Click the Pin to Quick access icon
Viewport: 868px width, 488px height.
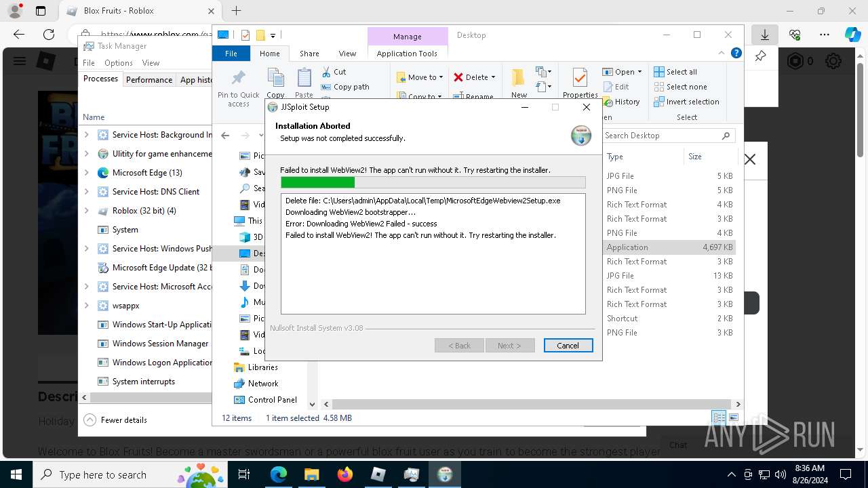pyautogui.click(x=238, y=78)
